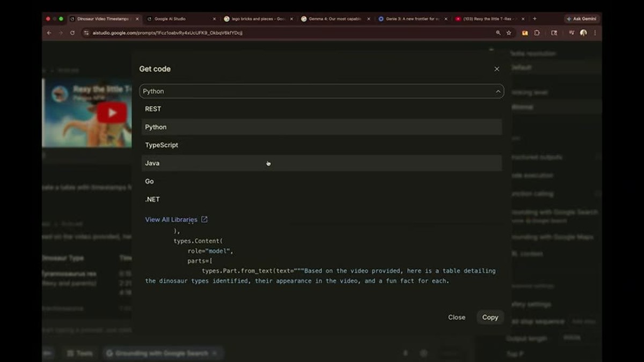644x362 pixels.
Task: Select Java from the language options
Action: coord(321,163)
